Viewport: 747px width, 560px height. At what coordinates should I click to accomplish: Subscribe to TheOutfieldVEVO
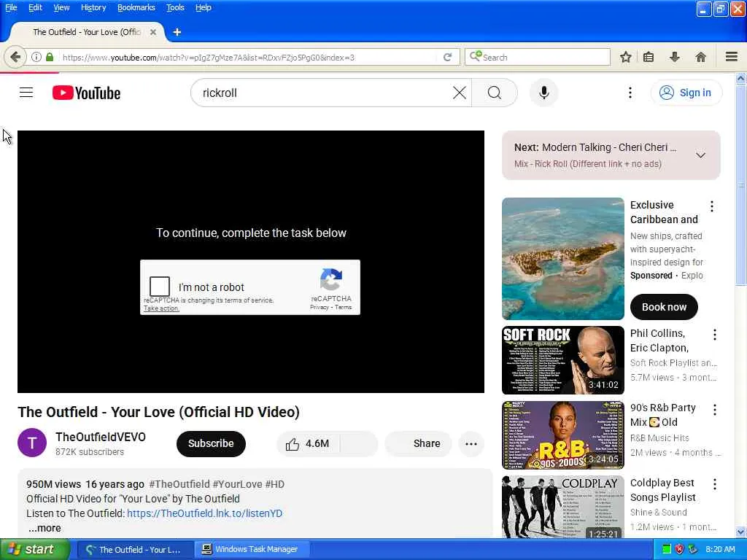point(211,443)
